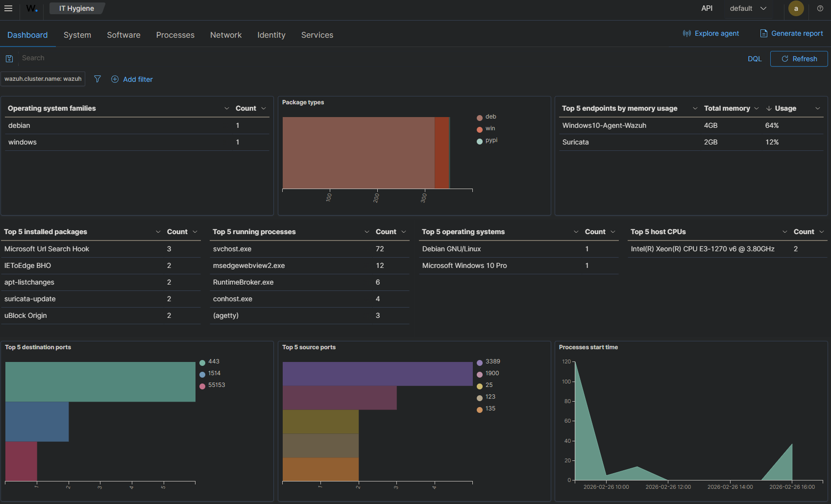Click the Add filter plus icon
This screenshot has width=831, height=504.
[x=115, y=79]
